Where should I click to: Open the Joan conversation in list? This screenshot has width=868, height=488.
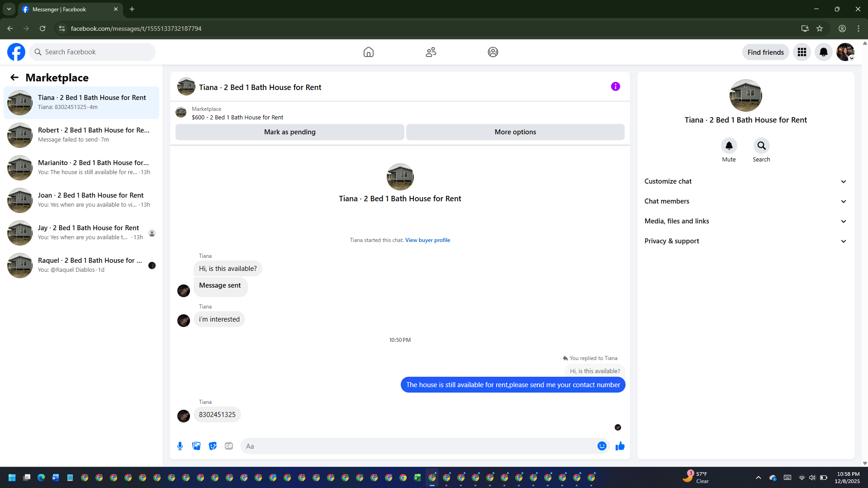point(81,200)
